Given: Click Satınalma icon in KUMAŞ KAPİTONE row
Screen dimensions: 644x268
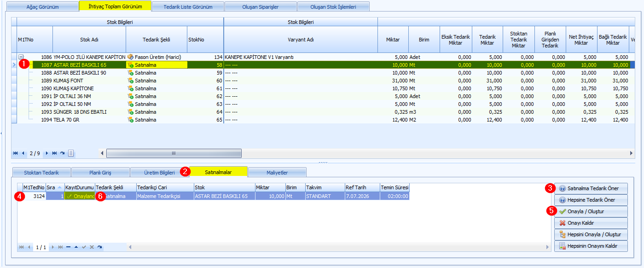Looking at the screenshot, I should click(130, 88).
